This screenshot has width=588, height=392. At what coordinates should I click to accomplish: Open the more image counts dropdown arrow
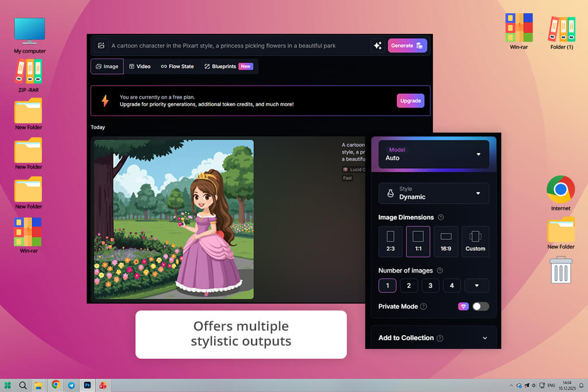click(477, 286)
